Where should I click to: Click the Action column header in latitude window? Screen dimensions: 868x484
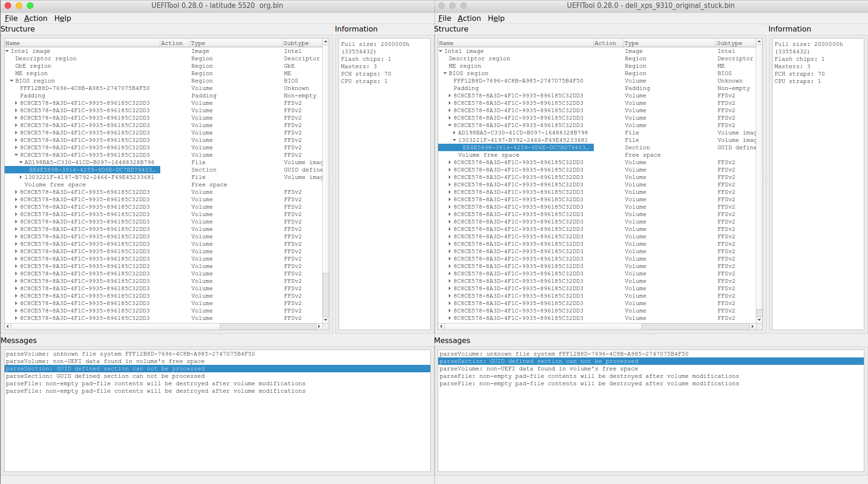175,43
